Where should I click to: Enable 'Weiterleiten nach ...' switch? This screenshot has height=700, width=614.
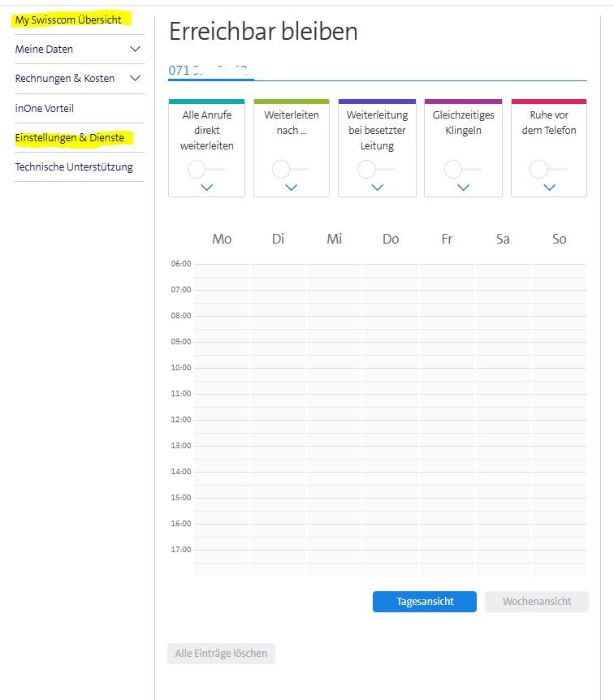coord(290,169)
